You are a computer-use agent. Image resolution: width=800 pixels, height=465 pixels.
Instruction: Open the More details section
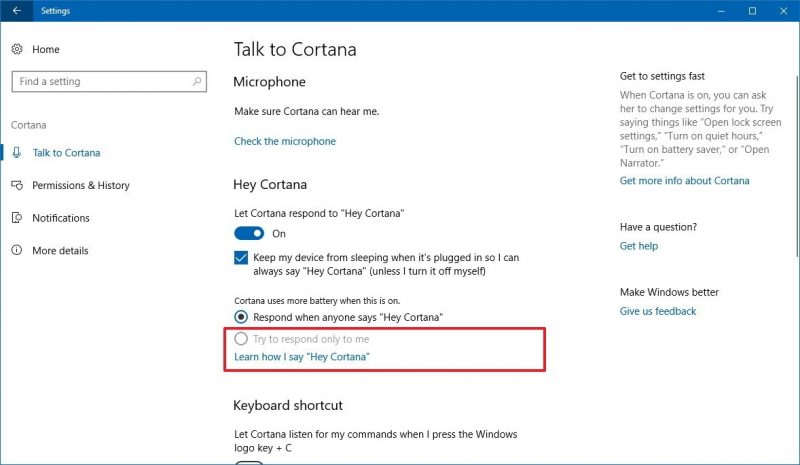pyautogui.click(x=60, y=251)
